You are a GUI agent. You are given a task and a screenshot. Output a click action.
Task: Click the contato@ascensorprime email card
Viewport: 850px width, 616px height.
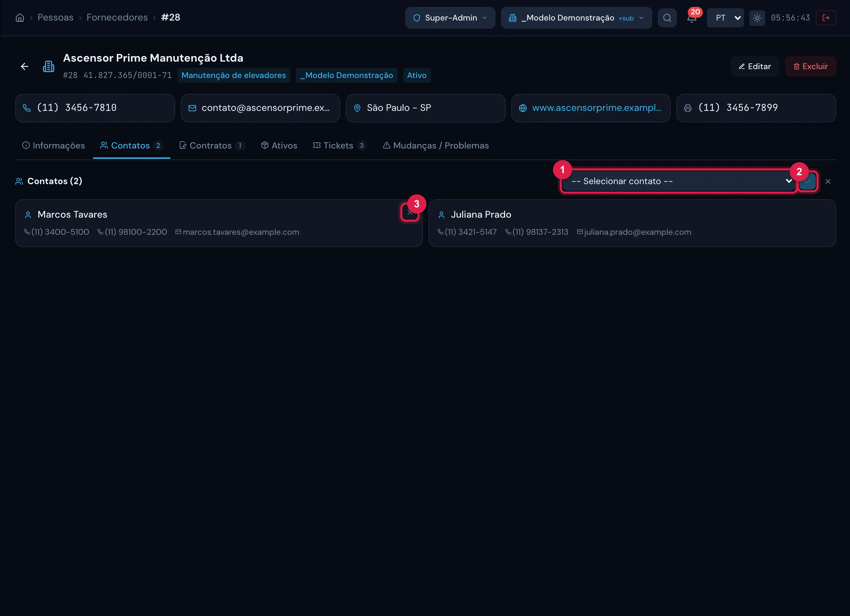(x=260, y=108)
